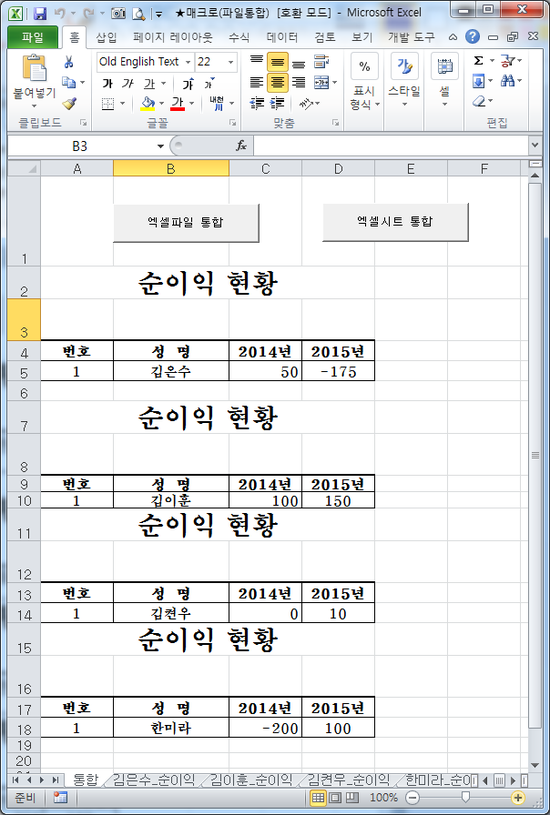The image size is (550, 815).
Task: Expand the font size 22 dropdown
Action: tap(231, 62)
